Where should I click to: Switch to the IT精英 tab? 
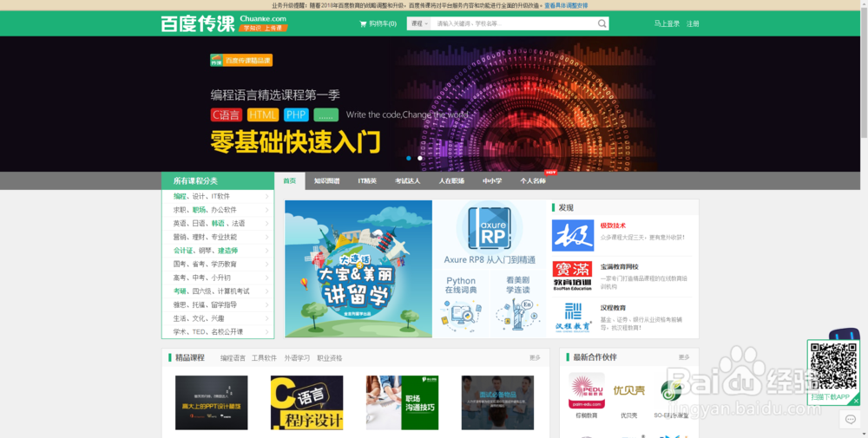point(367,181)
